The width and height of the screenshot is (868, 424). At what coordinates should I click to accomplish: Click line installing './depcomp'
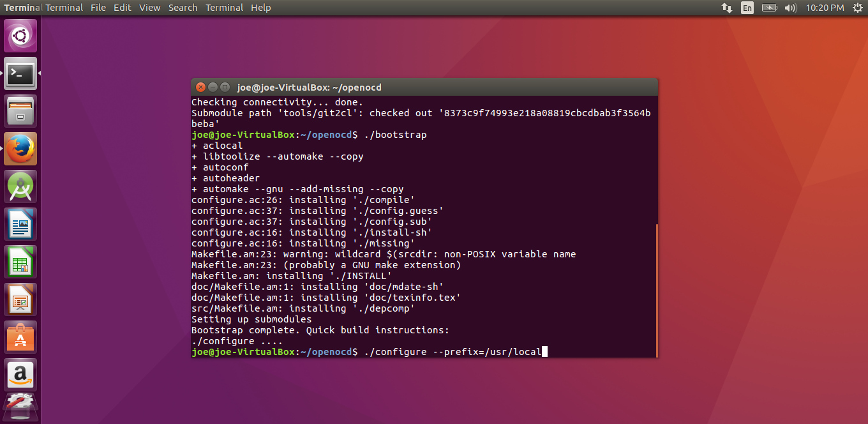pyautogui.click(x=303, y=308)
